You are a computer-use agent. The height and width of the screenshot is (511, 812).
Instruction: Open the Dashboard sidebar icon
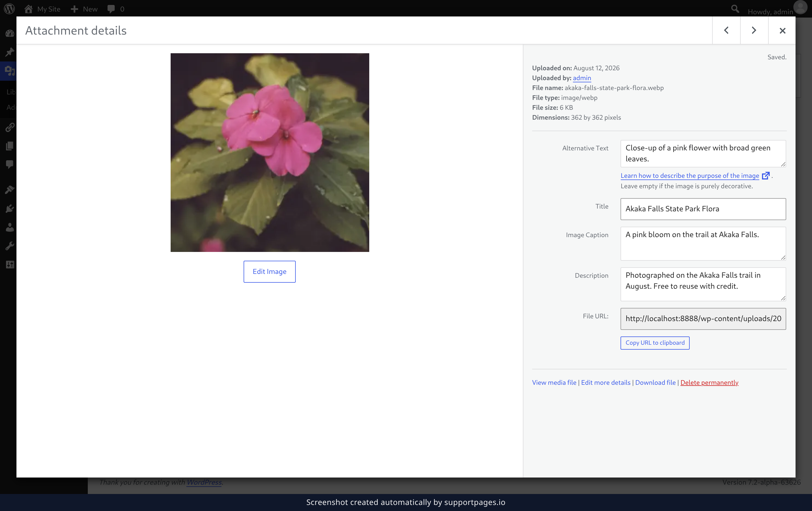9,33
